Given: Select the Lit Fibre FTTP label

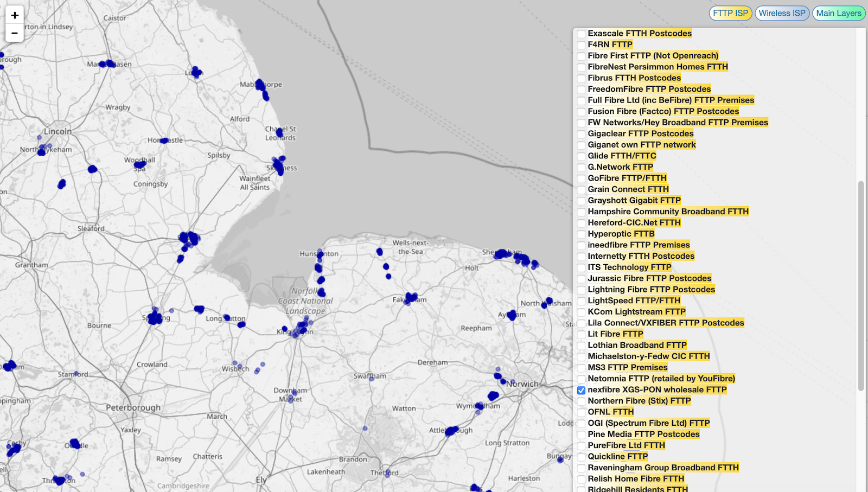Looking at the screenshot, I should click(615, 334).
